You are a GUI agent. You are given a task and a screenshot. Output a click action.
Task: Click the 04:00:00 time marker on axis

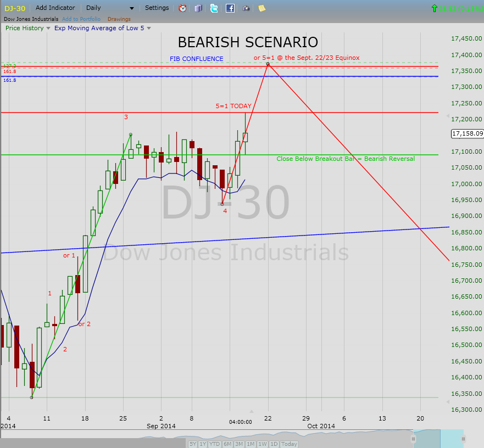pos(241,422)
